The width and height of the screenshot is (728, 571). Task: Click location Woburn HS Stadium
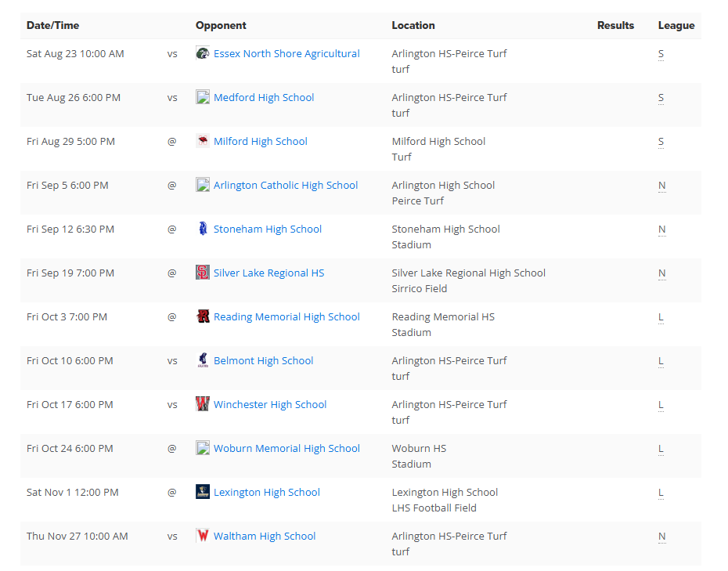(419, 456)
